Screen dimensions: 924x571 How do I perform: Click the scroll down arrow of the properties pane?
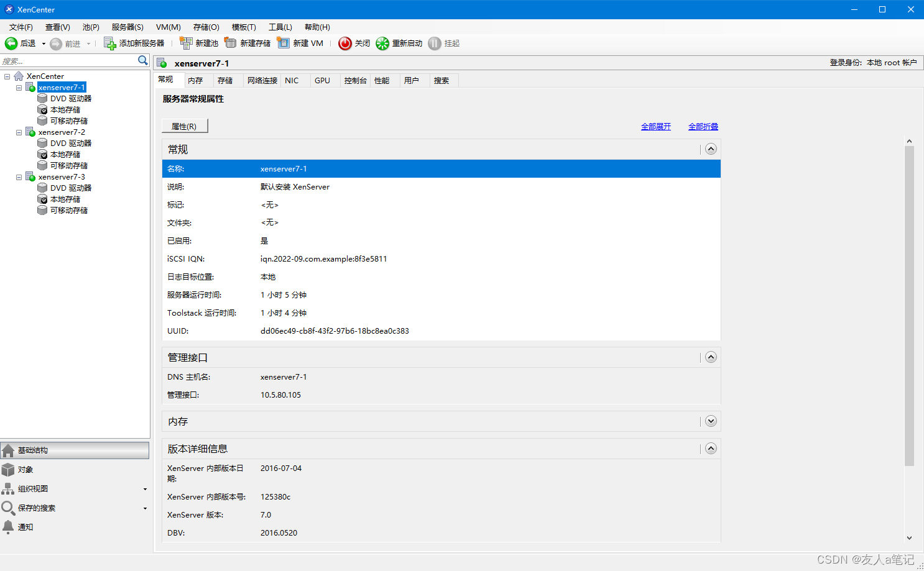click(x=909, y=538)
